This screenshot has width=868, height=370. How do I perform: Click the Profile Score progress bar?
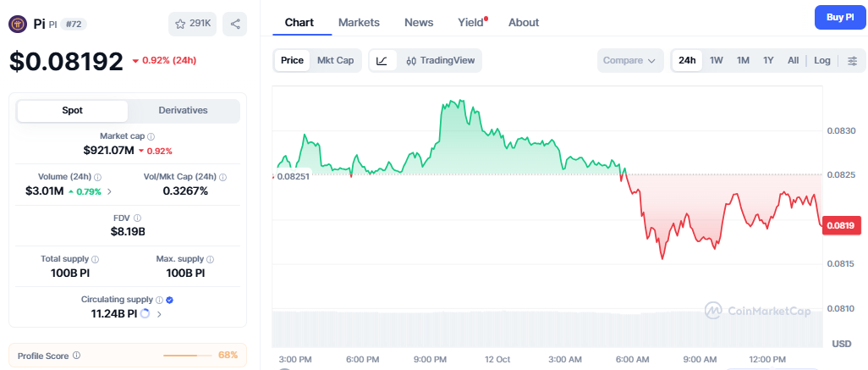[188, 355]
